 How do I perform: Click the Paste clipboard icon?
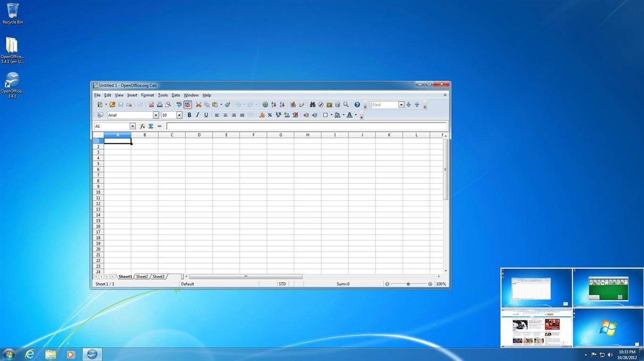pos(215,105)
